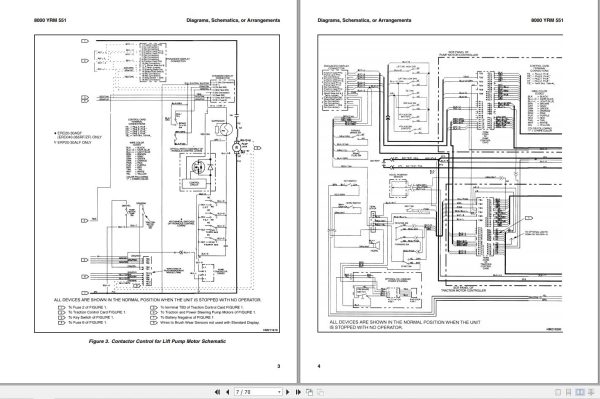Select continuous facing page layout
Viewport: 600px width, 399px height.
coord(591,392)
